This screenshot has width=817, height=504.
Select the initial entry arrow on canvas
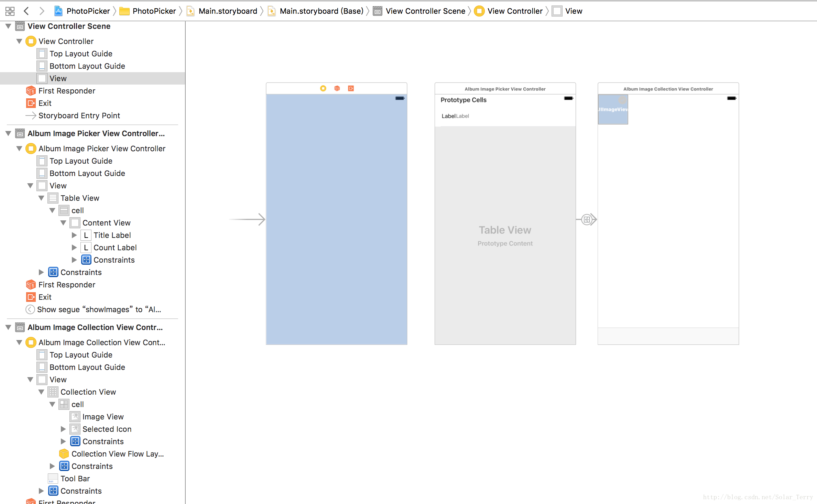point(247,219)
